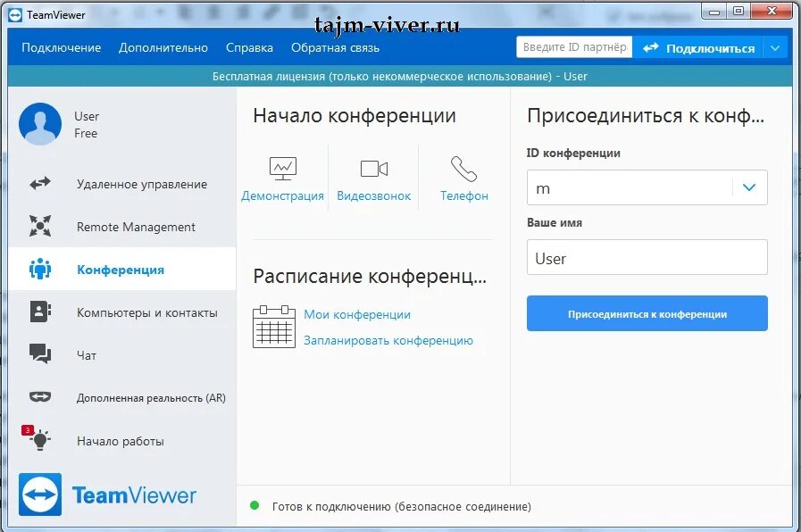The height and width of the screenshot is (532, 801).
Task: Maximize the TeamViewer window
Action: tap(738, 12)
